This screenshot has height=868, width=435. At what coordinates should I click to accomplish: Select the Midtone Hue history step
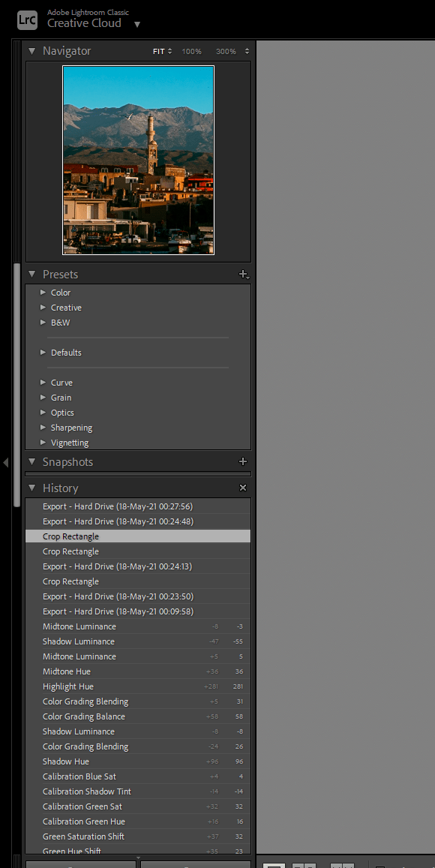(x=138, y=671)
